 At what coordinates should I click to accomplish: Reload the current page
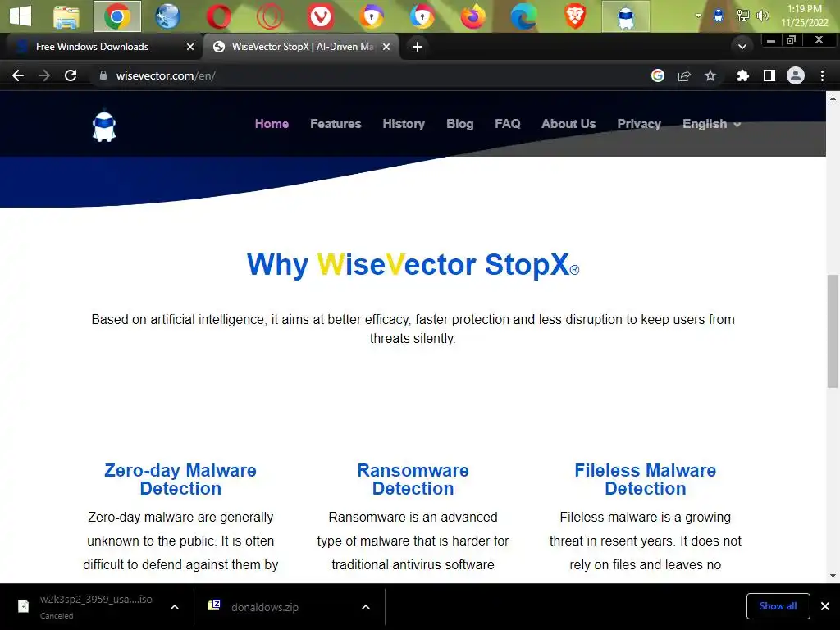click(71, 75)
